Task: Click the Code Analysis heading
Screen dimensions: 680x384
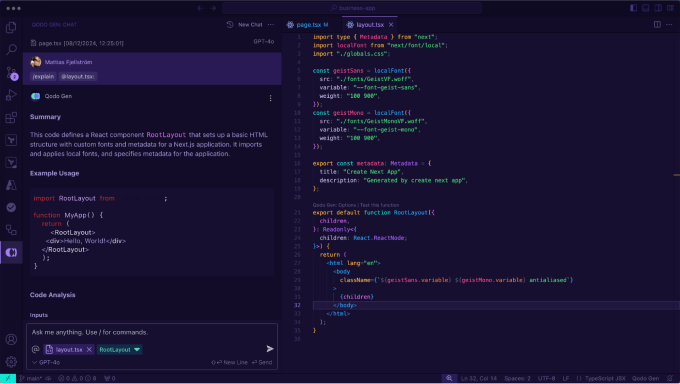Action: (x=52, y=295)
